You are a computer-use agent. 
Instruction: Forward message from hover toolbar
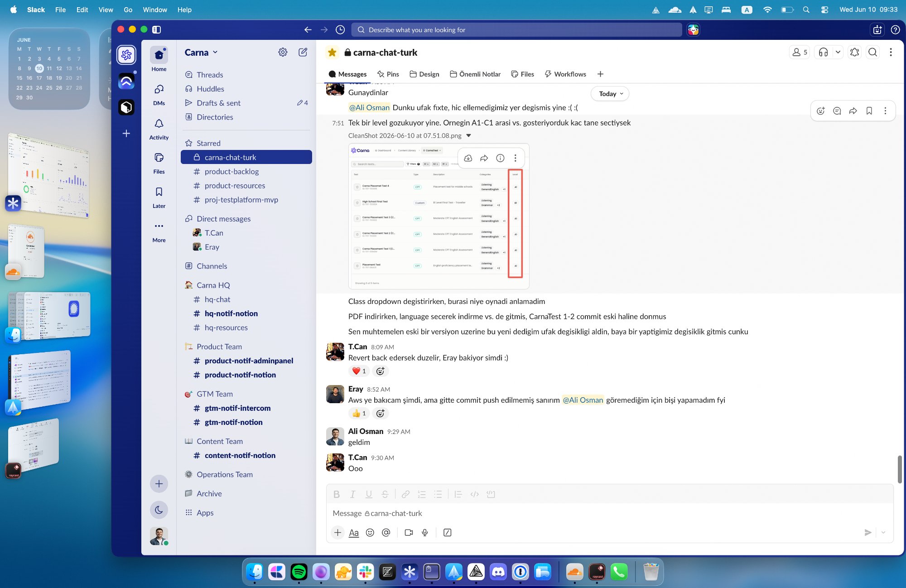pyautogui.click(x=853, y=111)
